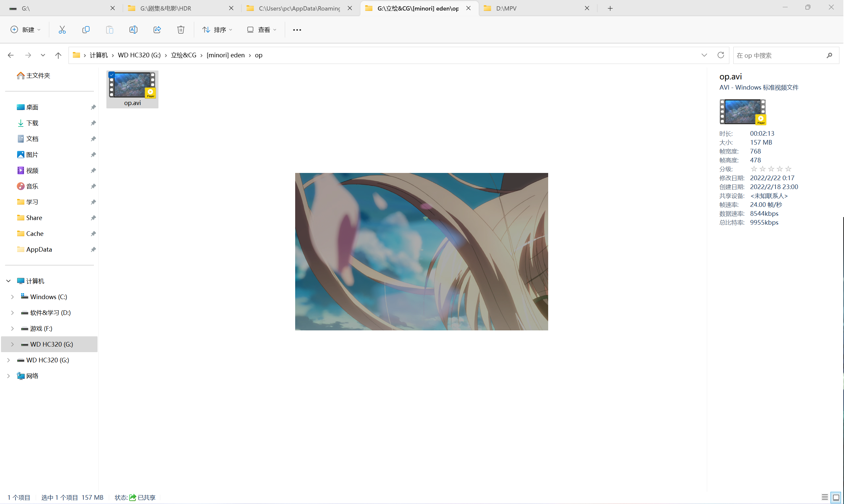Click the Paste icon in toolbar

[109, 30]
